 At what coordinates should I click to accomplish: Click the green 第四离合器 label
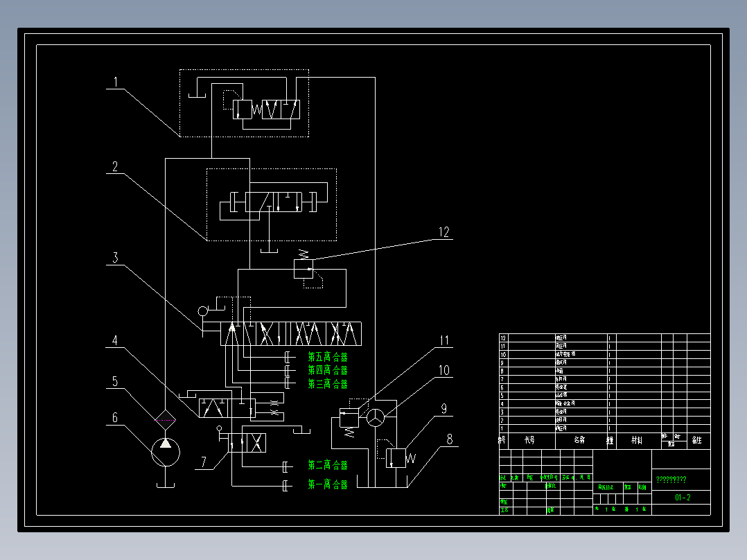point(328,370)
